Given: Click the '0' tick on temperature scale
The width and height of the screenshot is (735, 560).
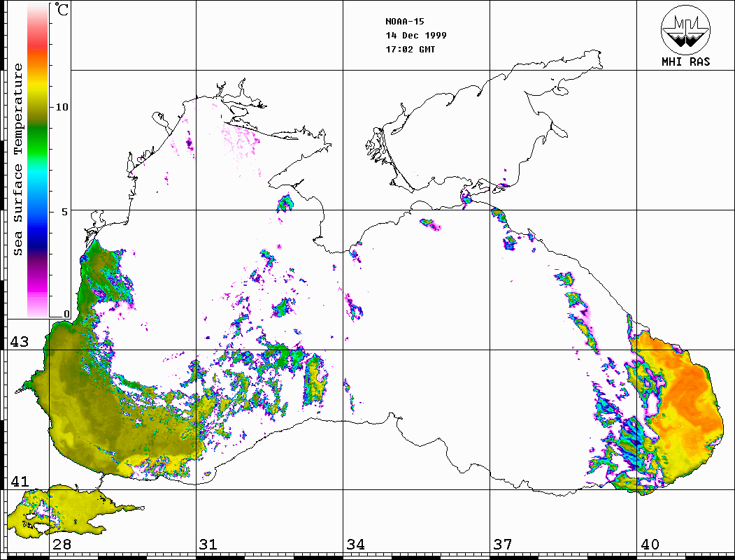Looking at the screenshot, I should (x=66, y=314).
